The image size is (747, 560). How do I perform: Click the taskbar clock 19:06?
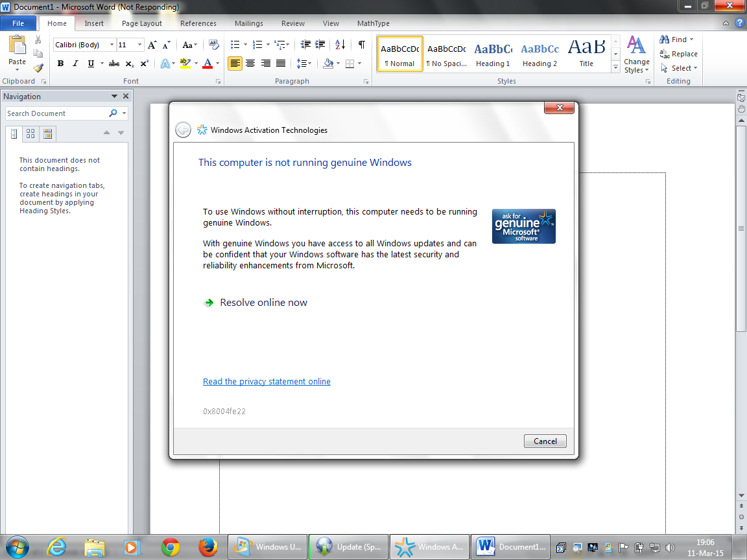point(705,542)
